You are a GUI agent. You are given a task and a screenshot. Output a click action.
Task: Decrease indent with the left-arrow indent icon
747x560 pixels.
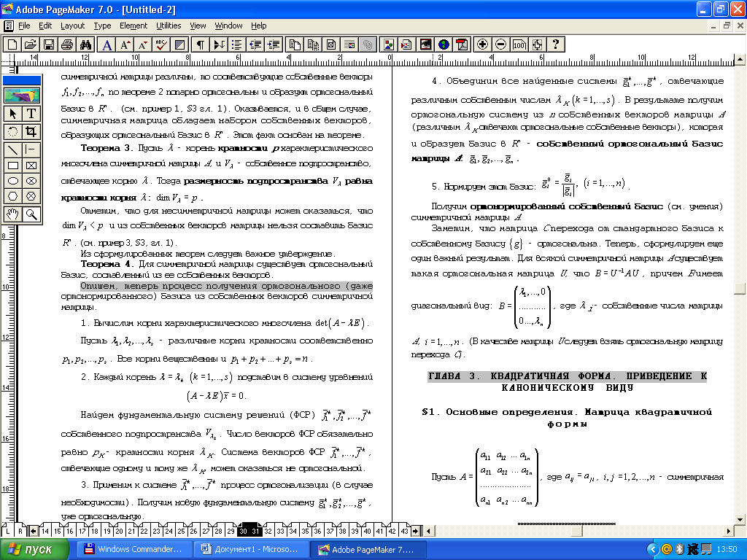tap(255, 44)
